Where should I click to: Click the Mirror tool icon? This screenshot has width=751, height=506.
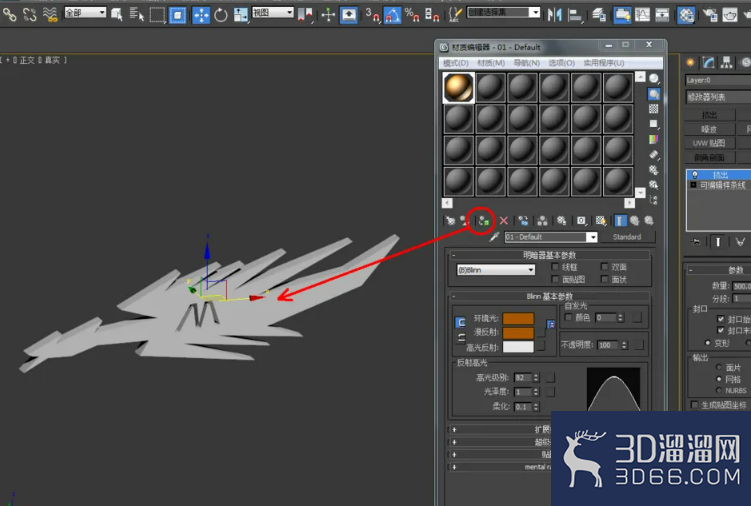coord(554,15)
